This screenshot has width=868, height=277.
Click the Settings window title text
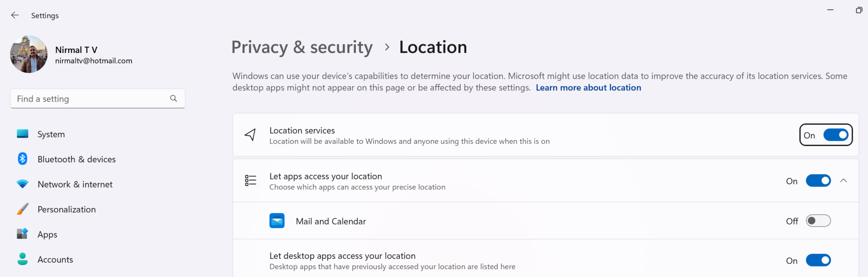tap(45, 16)
